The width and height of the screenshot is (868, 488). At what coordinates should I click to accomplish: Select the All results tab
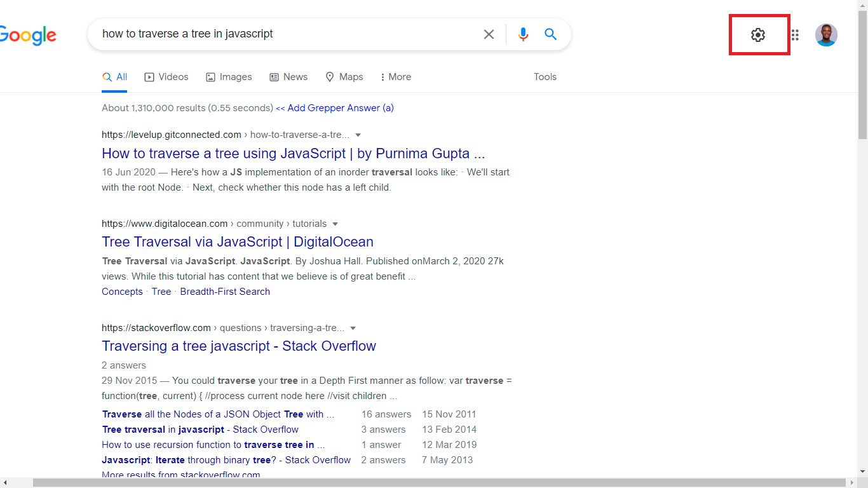[x=115, y=77]
